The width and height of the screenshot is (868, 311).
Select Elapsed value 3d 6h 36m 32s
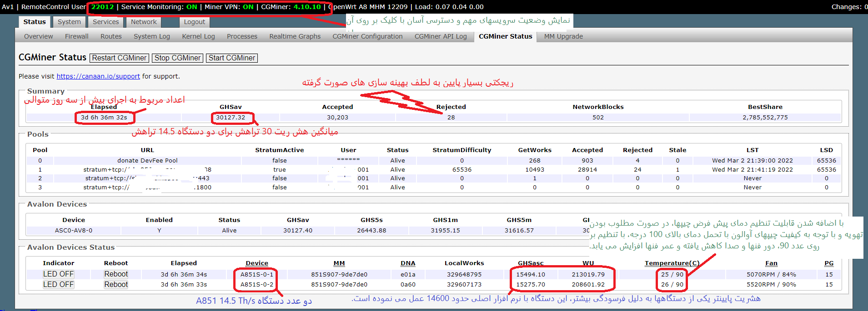point(104,117)
